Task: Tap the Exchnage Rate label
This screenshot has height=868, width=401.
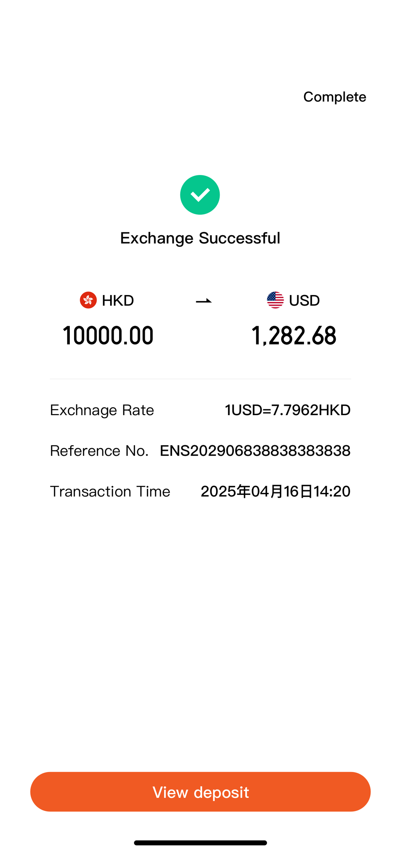Action: [x=102, y=410]
